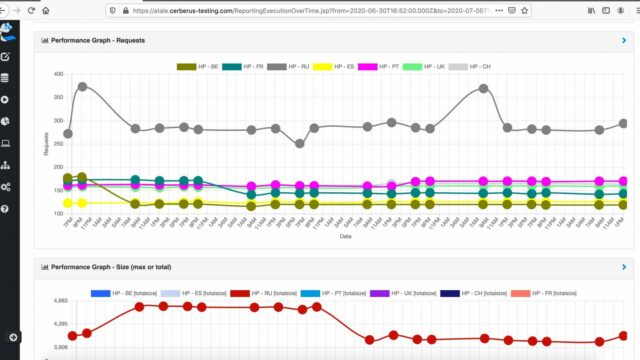Click the Performance Graph - Size title

(111, 267)
